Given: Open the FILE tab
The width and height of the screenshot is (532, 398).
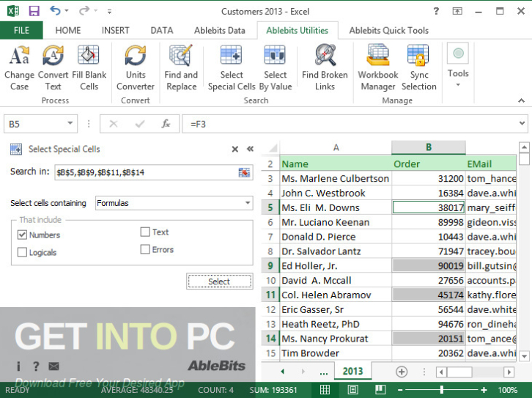Looking at the screenshot, I should 21,30.
